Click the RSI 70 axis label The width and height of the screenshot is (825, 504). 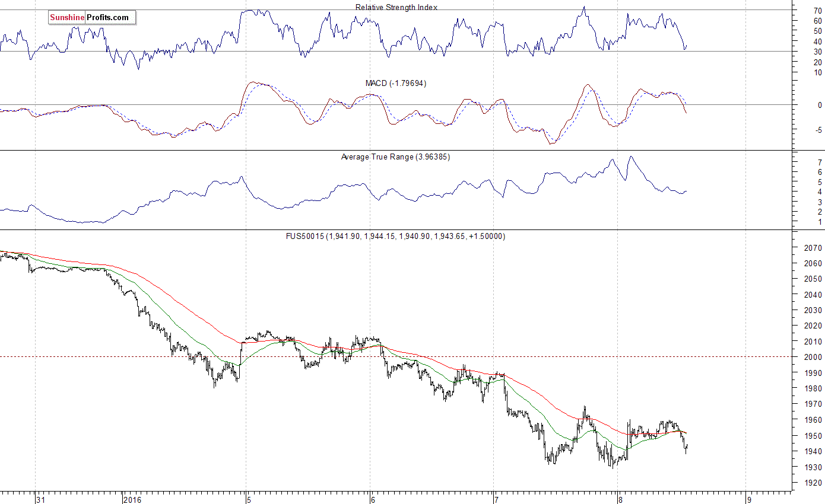coord(818,10)
